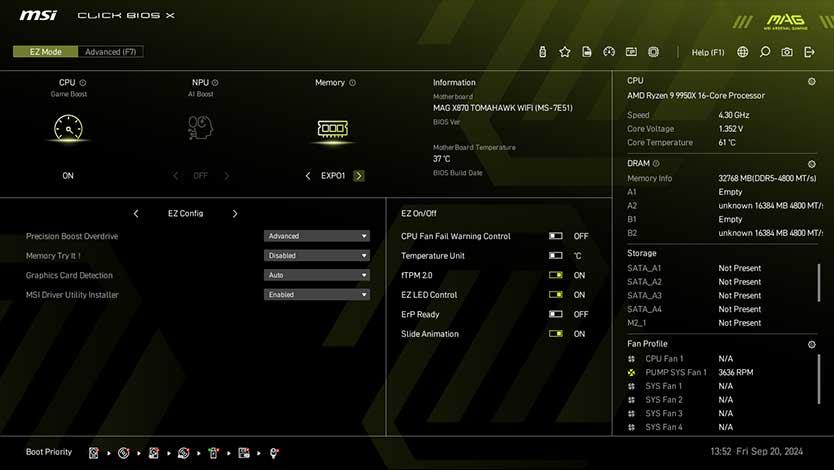Turn off the fTPM 2.0 switch
This screenshot has height=470, width=834.
point(555,276)
